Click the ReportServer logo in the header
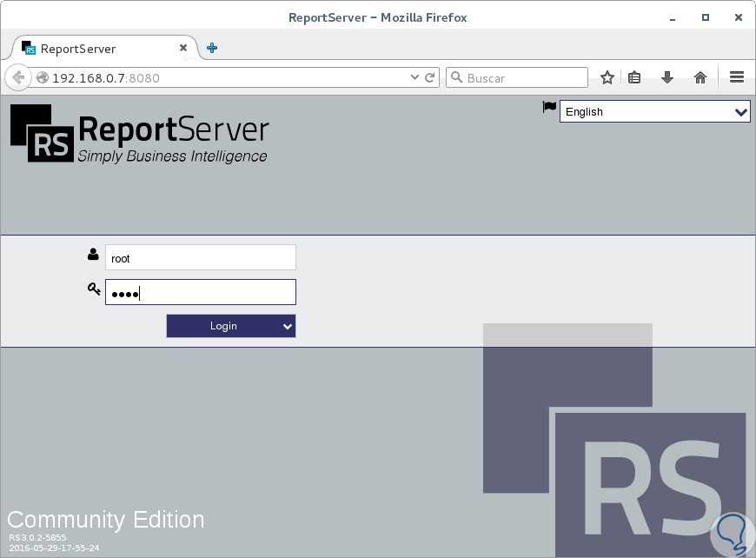This screenshot has width=756, height=558. point(139,134)
